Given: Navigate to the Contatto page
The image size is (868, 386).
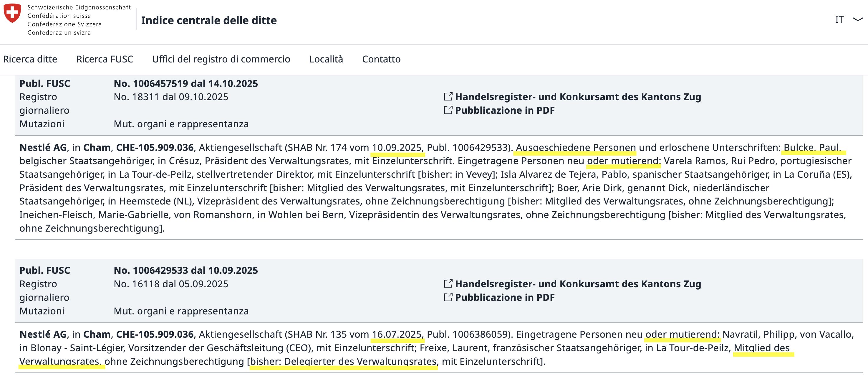Looking at the screenshot, I should coord(381,59).
